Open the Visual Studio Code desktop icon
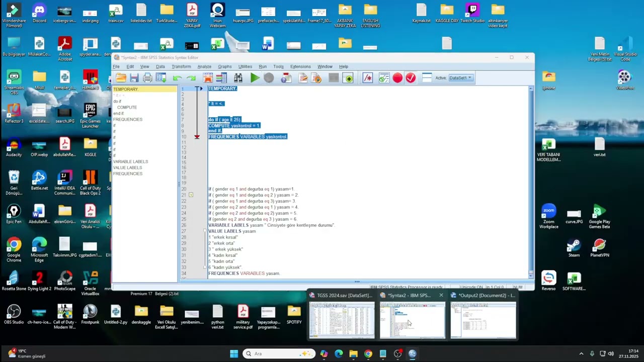This screenshot has width=644, height=362. click(625, 49)
